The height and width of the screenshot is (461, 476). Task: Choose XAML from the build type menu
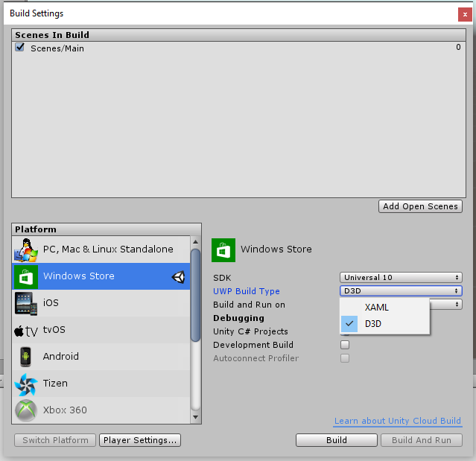point(384,307)
